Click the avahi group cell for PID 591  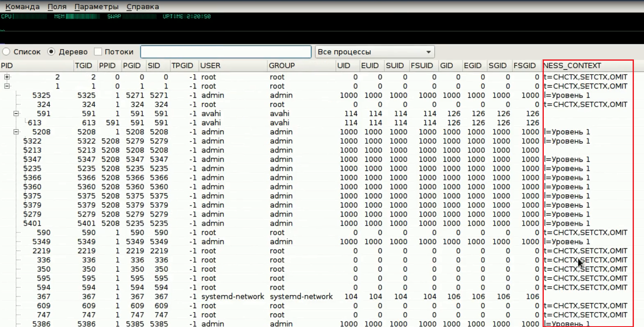click(x=279, y=113)
